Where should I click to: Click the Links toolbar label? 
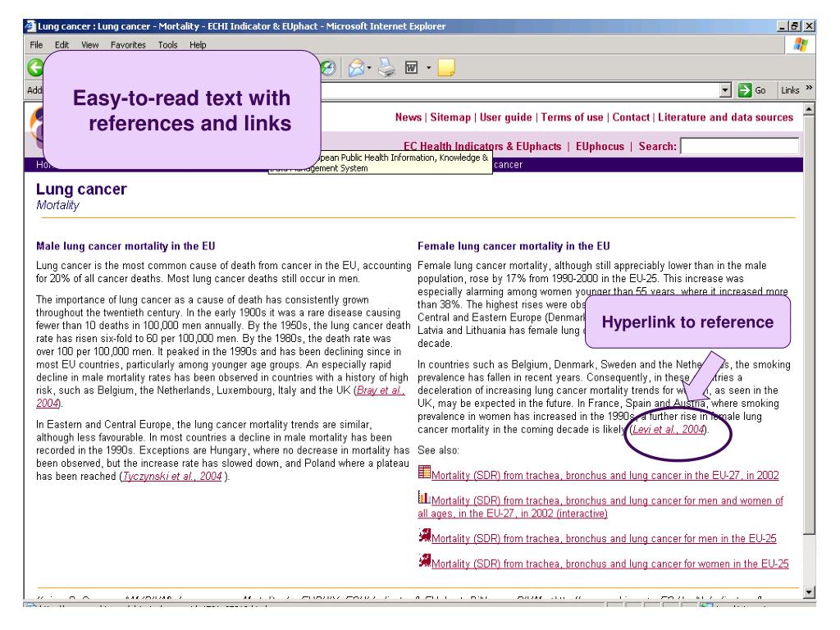pos(790,90)
